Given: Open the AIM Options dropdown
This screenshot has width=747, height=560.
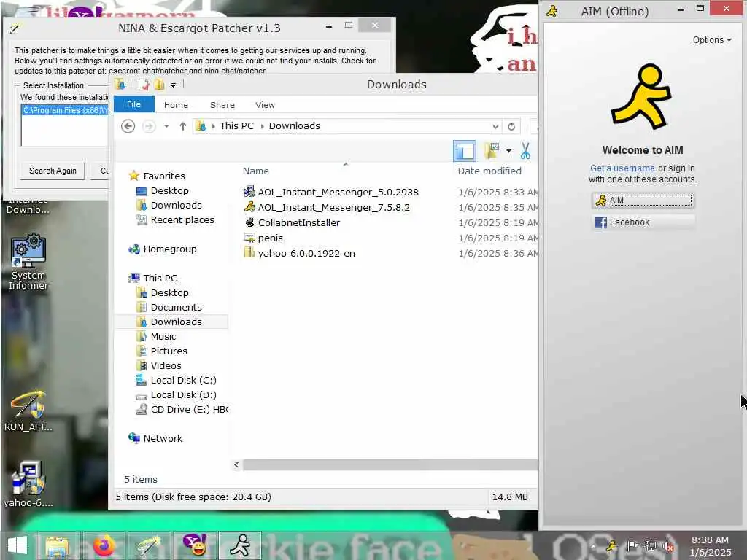Looking at the screenshot, I should pos(711,40).
